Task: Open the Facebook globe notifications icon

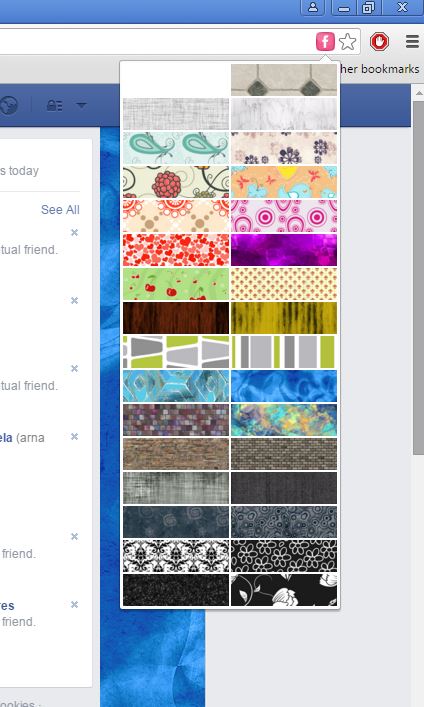Action: click(8, 106)
